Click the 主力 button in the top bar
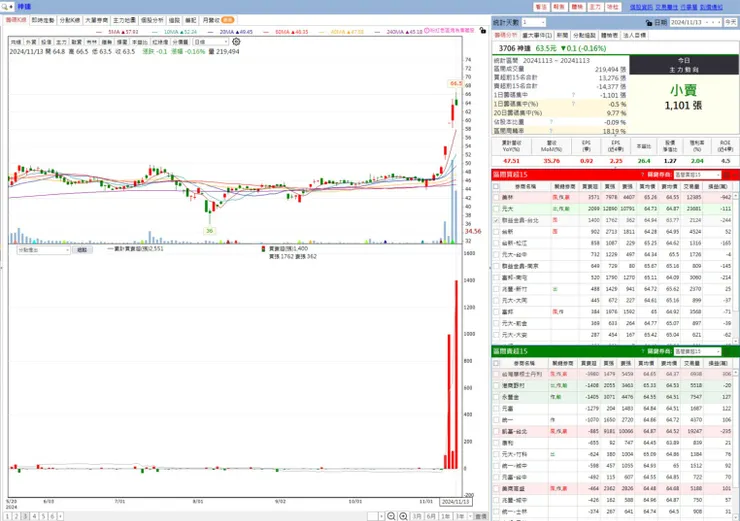Image resolution: width=740 pixels, height=521 pixels. 595,7
